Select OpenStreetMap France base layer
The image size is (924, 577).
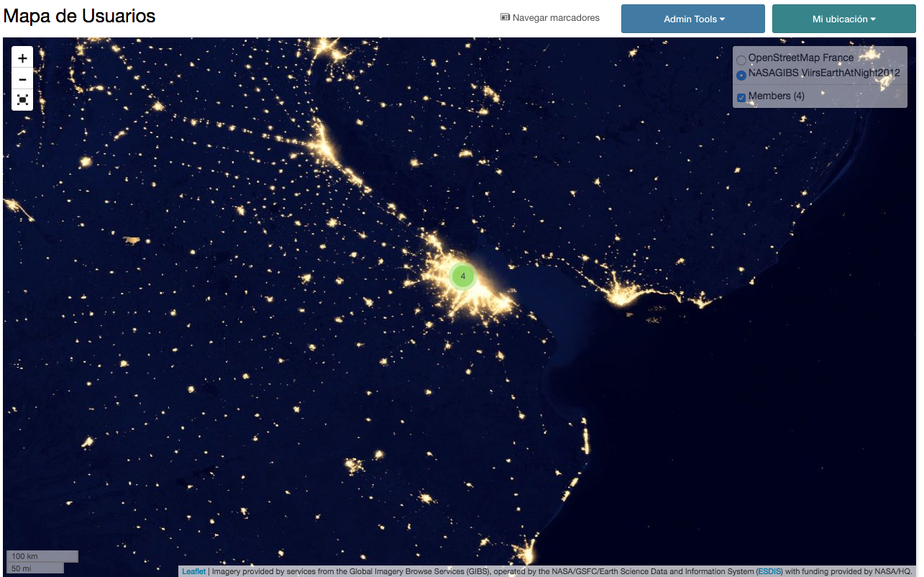point(741,59)
